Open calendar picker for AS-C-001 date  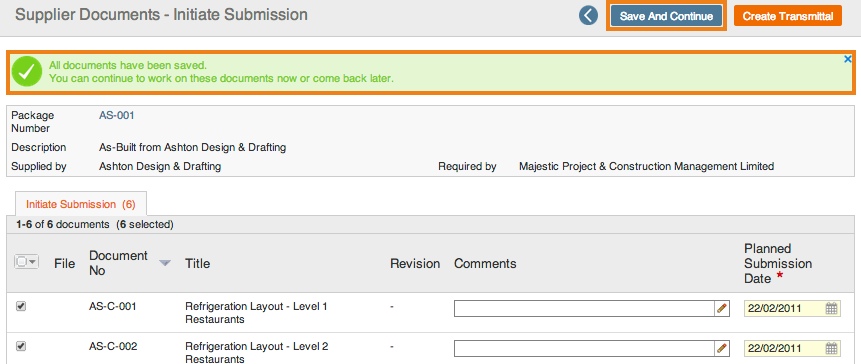pyautogui.click(x=831, y=309)
